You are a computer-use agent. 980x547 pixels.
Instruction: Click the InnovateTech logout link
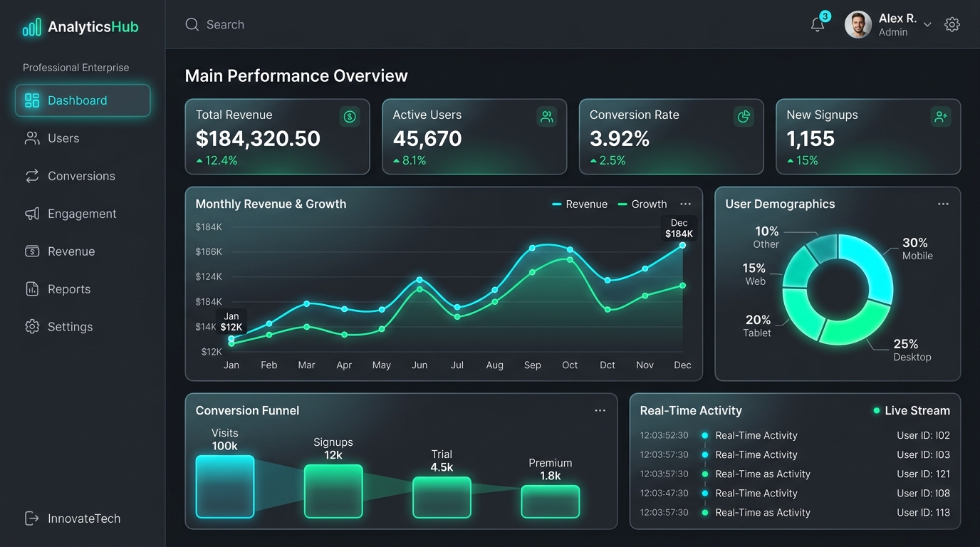click(x=73, y=519)
